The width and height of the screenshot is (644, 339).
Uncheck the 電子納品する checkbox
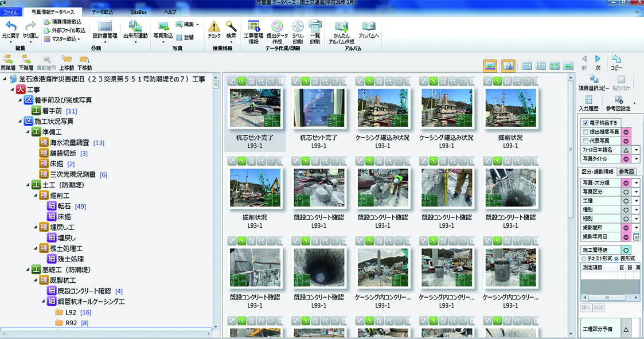586,122
